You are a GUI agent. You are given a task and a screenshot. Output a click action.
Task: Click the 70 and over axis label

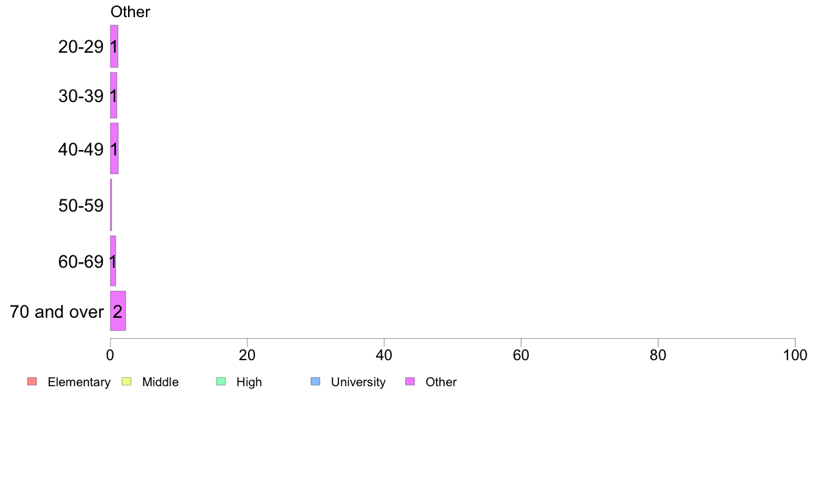pyautogui.click(x=57, y=312)
